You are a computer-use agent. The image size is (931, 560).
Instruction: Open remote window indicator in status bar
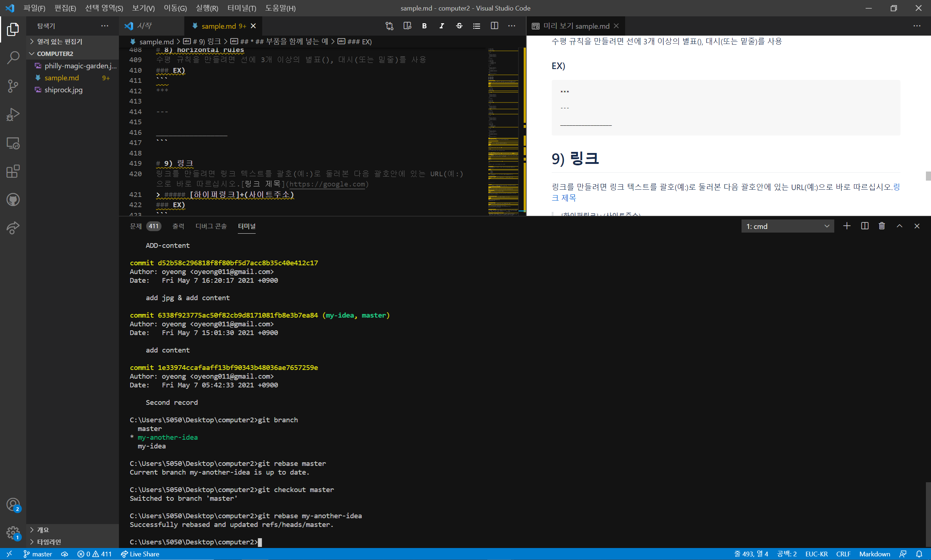(9, 554)
